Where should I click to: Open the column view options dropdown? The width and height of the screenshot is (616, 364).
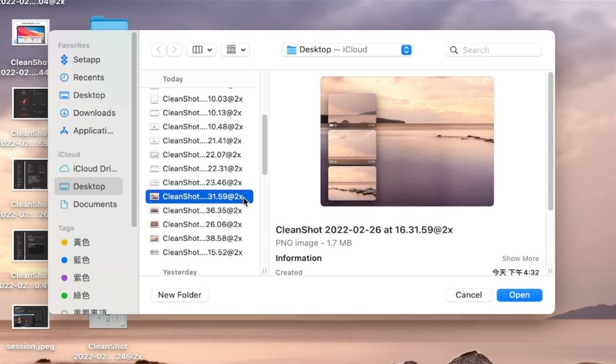pos(201,50)
